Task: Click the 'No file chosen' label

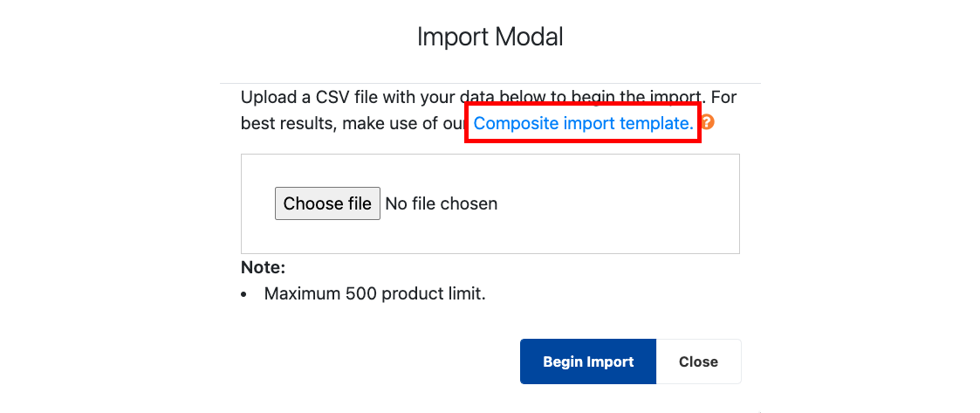Action: 442,203
